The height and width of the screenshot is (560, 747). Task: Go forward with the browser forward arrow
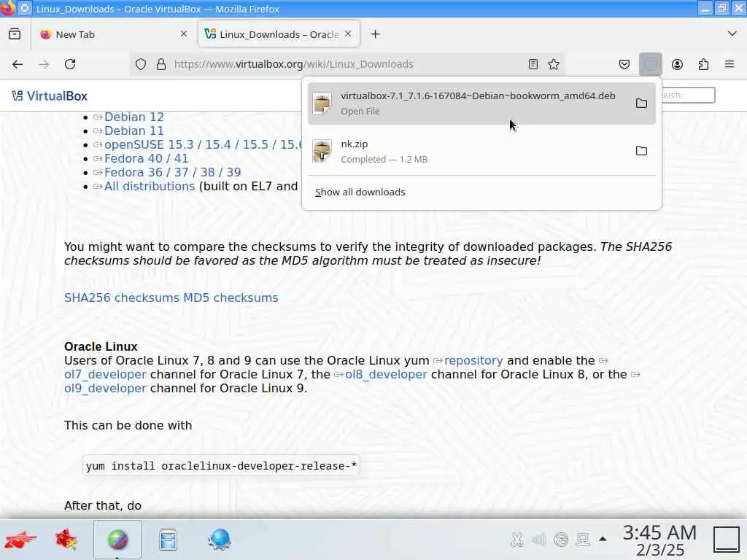pos(44,64)
